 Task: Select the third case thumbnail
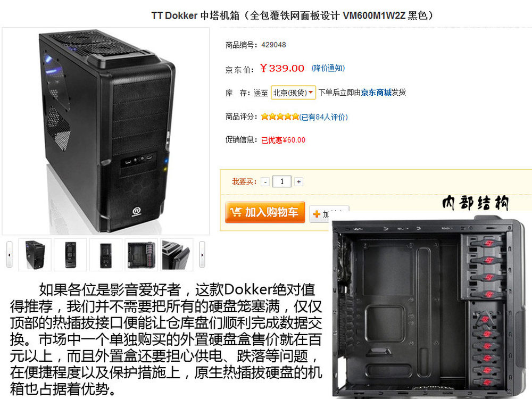(106, 255)
